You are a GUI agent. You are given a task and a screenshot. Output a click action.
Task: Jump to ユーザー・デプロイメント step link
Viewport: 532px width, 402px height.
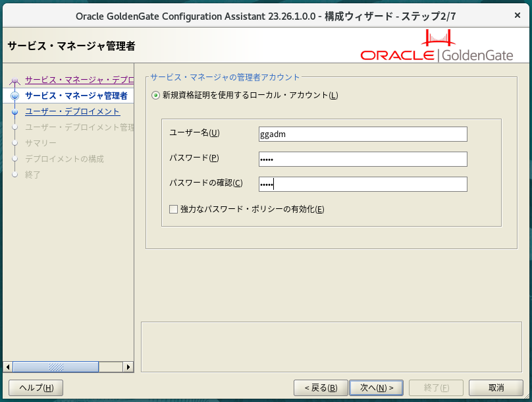point(72,111)
